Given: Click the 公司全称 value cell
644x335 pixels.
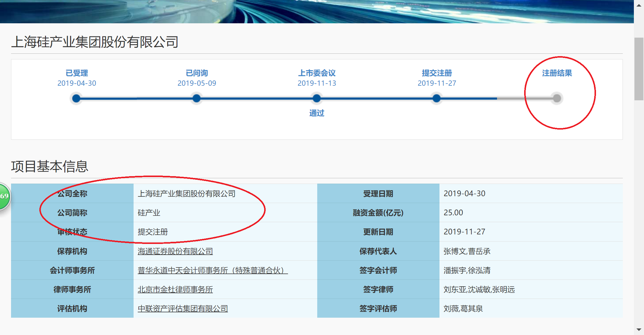Looking at the screenshot, I should (x=225, y=193).
